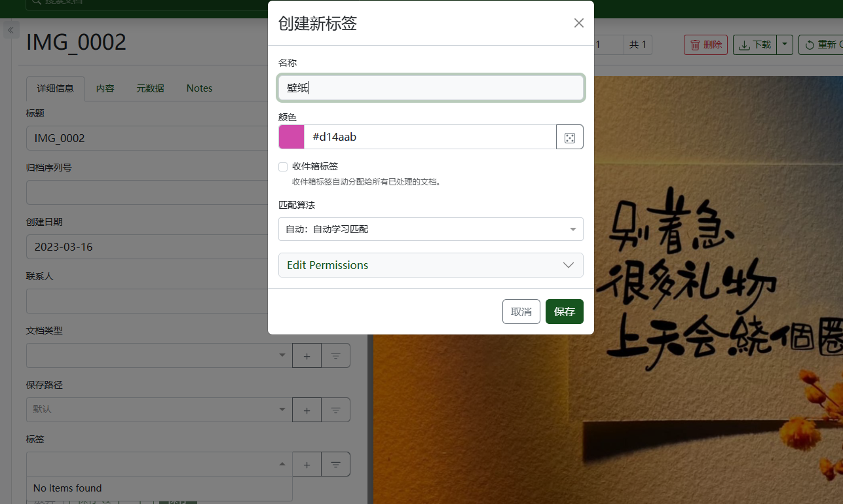Click the tag name input field
This screenshot has height=504, width=843.
431,88
